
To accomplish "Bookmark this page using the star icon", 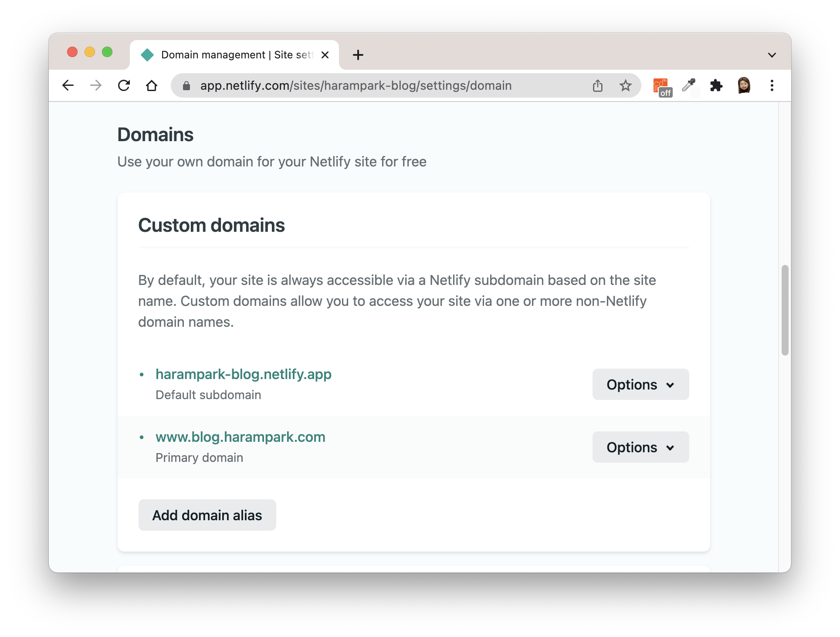I will point(625,85).
